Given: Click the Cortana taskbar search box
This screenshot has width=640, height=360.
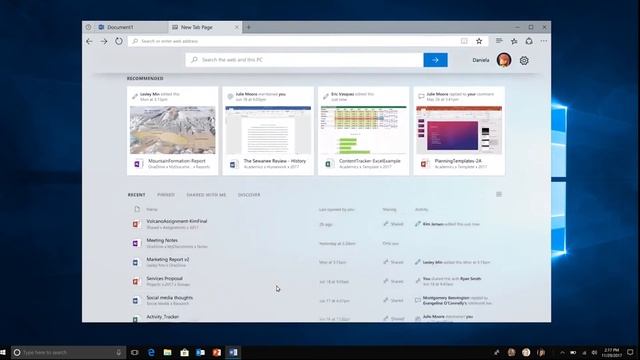Looking at the screenshot, I should tap(69, 352).
